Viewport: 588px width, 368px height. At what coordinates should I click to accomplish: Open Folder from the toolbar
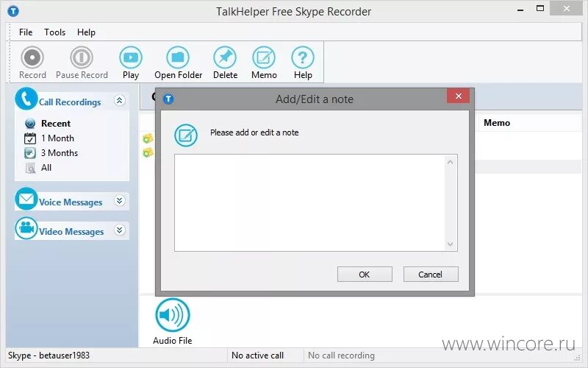178,57
